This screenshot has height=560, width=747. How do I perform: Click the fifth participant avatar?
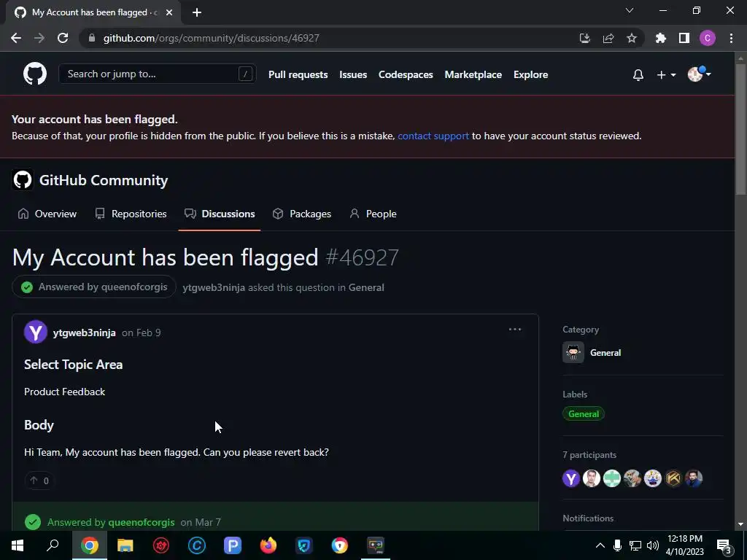(653, 478)
